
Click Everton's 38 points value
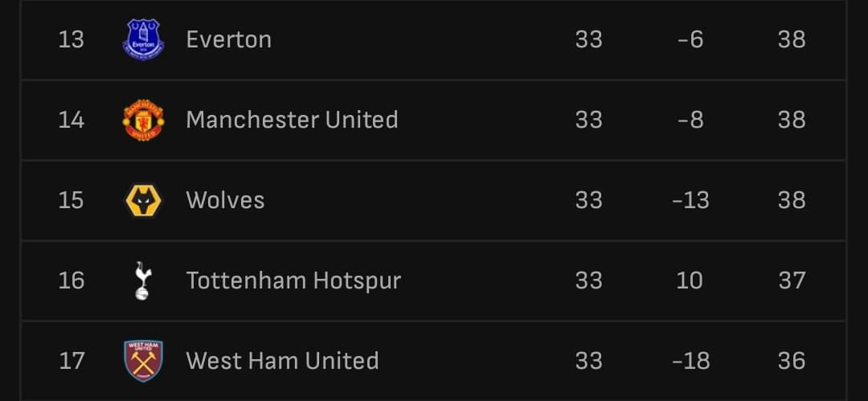(792, 39)
